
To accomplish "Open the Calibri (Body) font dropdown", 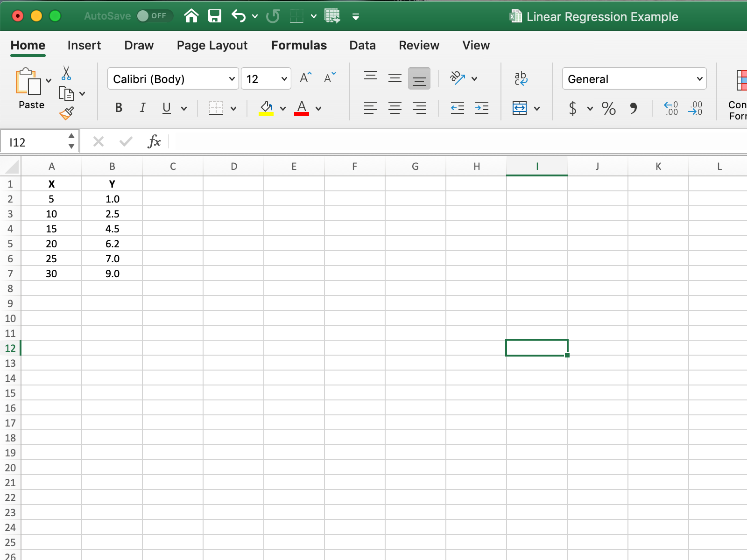I will tap(173, 79).
